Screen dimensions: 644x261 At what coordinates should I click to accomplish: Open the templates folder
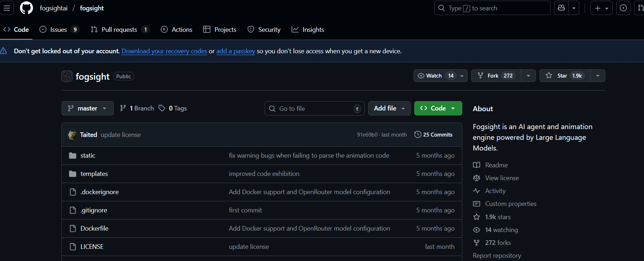(94, 174)
